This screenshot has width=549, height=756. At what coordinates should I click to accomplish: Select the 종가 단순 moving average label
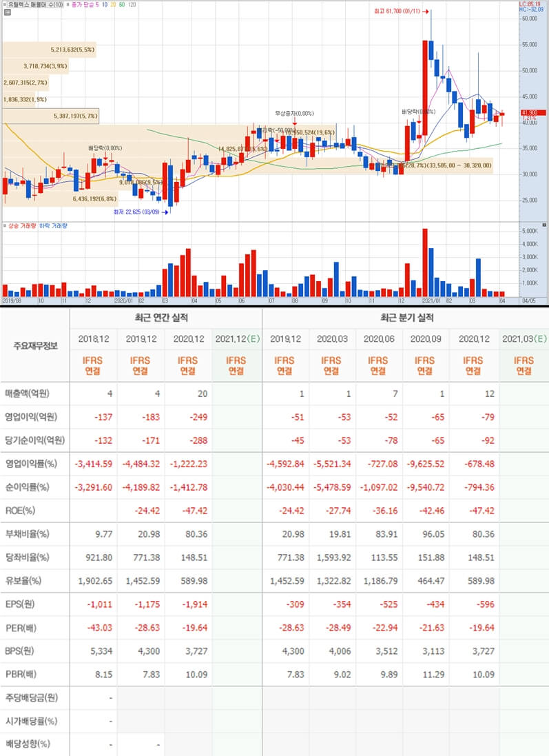(x=83, y=4)
